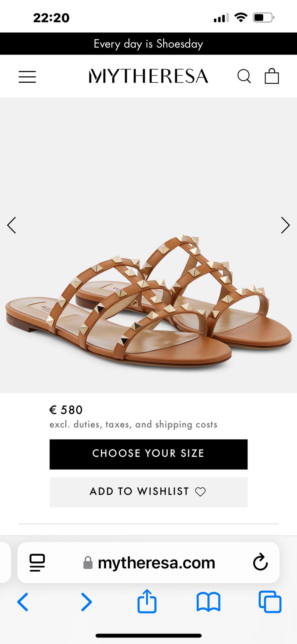Tap Safari's share icon
This screenshot has height=644, width=297.
click(147, 601)
